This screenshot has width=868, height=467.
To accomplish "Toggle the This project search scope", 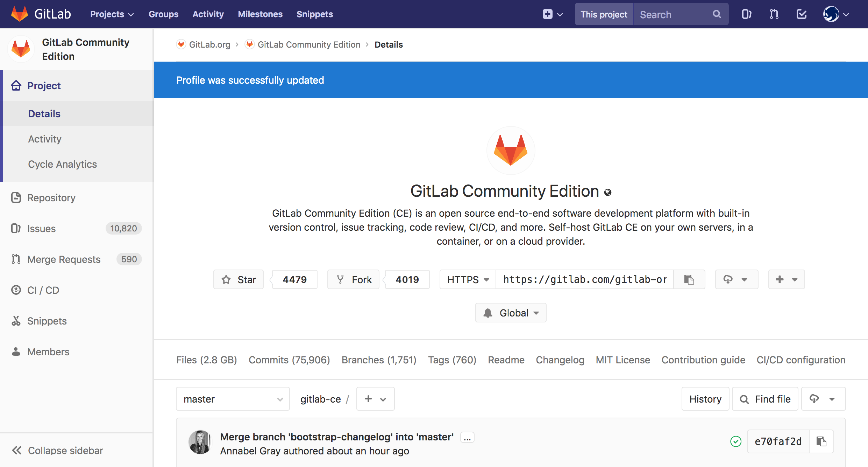I will [x=604, y=14].
